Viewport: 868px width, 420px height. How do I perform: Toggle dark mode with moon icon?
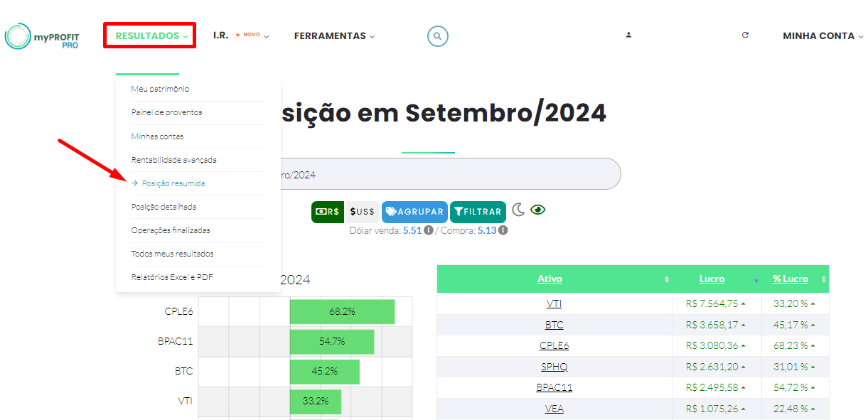tap(518, 210)
